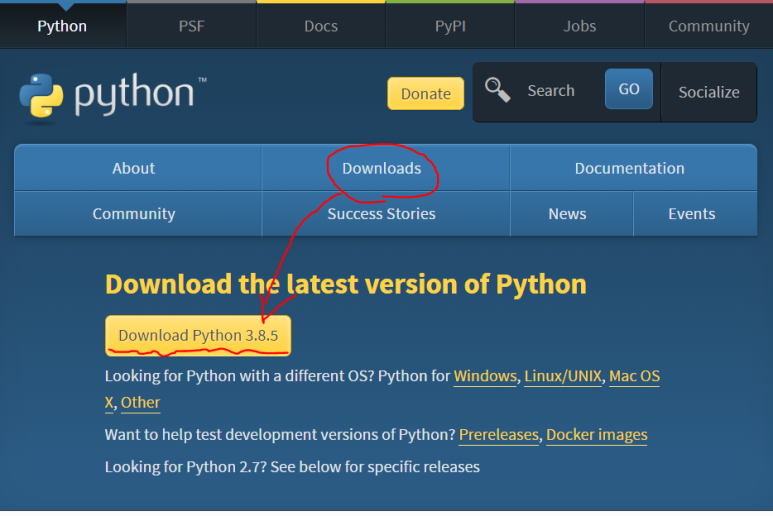Viewport: 773px width, 516px height.
Task: Click 'Download the latest version of Python' heading
Action: tap(346, 284)
